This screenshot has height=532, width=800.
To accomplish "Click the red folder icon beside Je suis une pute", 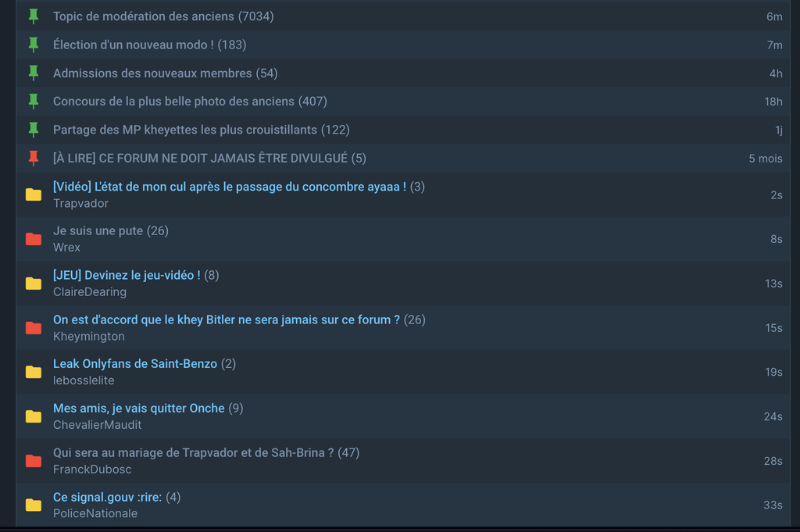I will coord(34,239).
